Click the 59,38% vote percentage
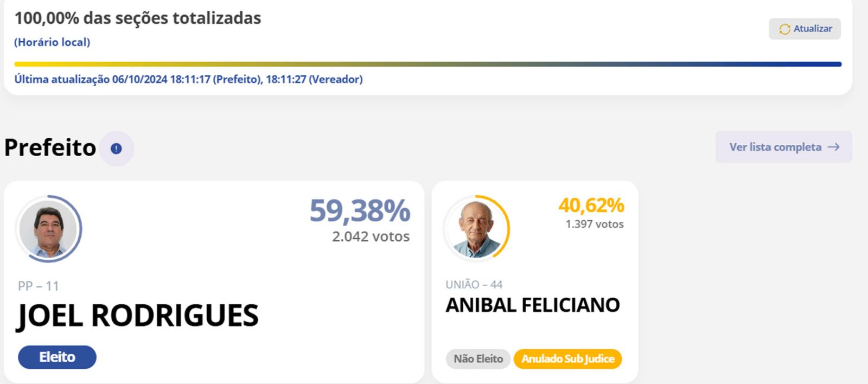Image resolution: width=868 pixels, height=384 pixels. tap(360, 210)
